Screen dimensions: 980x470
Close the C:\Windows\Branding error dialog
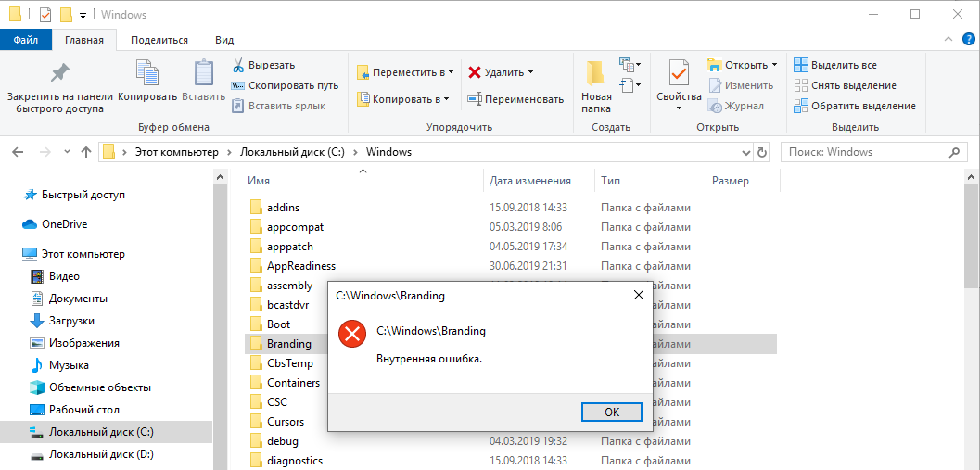pyautogui.click(x=638, y=295)
